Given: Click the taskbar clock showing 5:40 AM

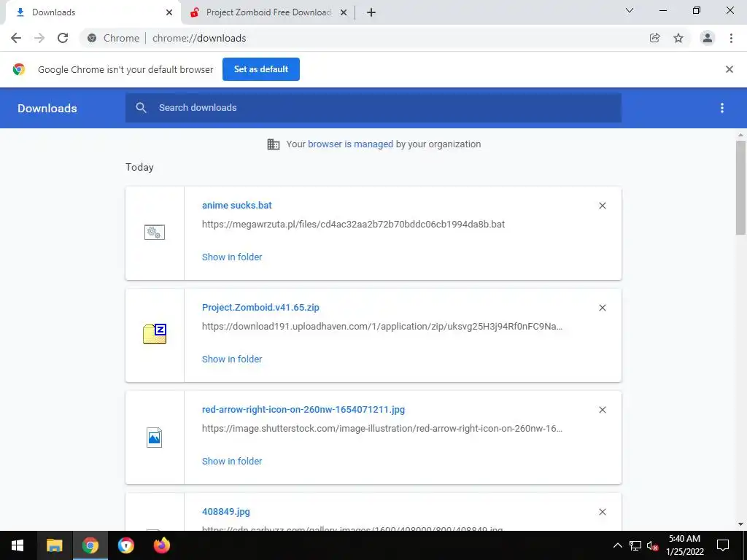Looking at the screenshot, I should pyautogui.click(x=684, y=545).
